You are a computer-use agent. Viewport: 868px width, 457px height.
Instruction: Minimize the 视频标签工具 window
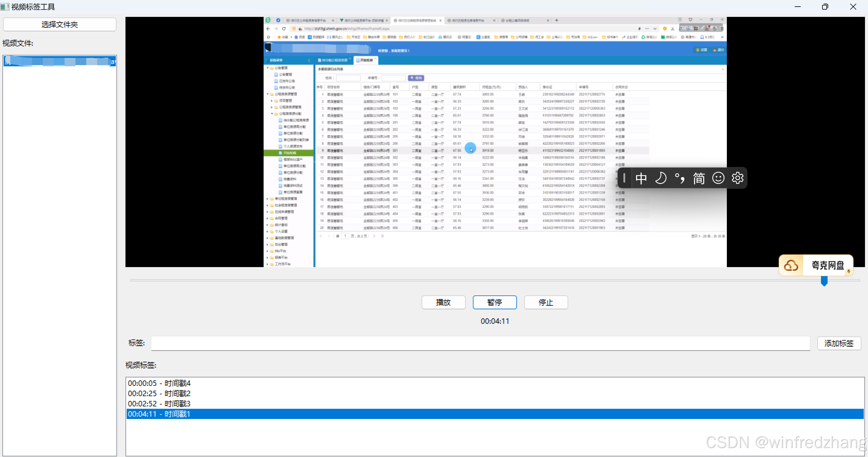click(797, 7)
